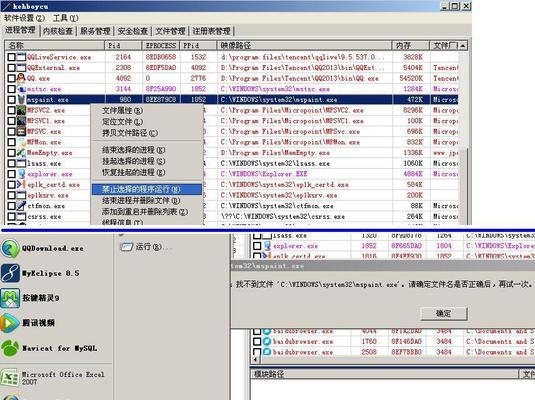This screenshot has width=535, height=400.
Task: Open the 软件设置 menu
Action: (24, 18)
